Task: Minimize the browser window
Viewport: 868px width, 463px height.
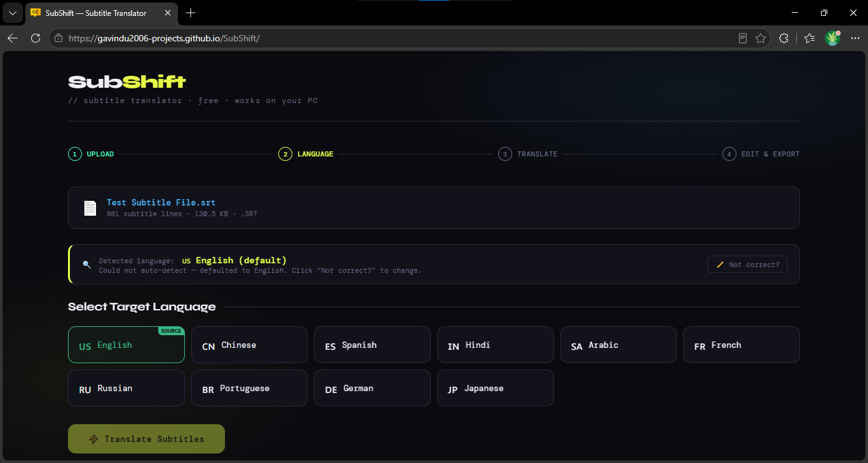Action: (794, 13)
